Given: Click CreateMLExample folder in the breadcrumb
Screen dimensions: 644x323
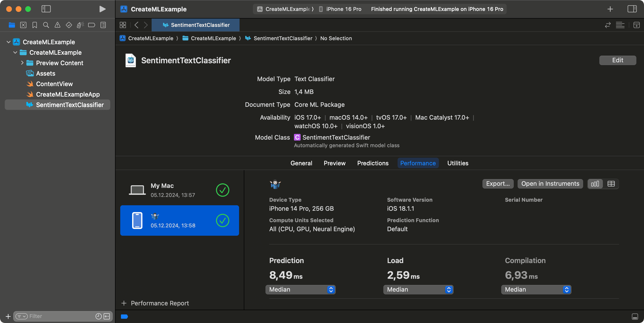Looking at the screenshot, I should coord(209,38).
